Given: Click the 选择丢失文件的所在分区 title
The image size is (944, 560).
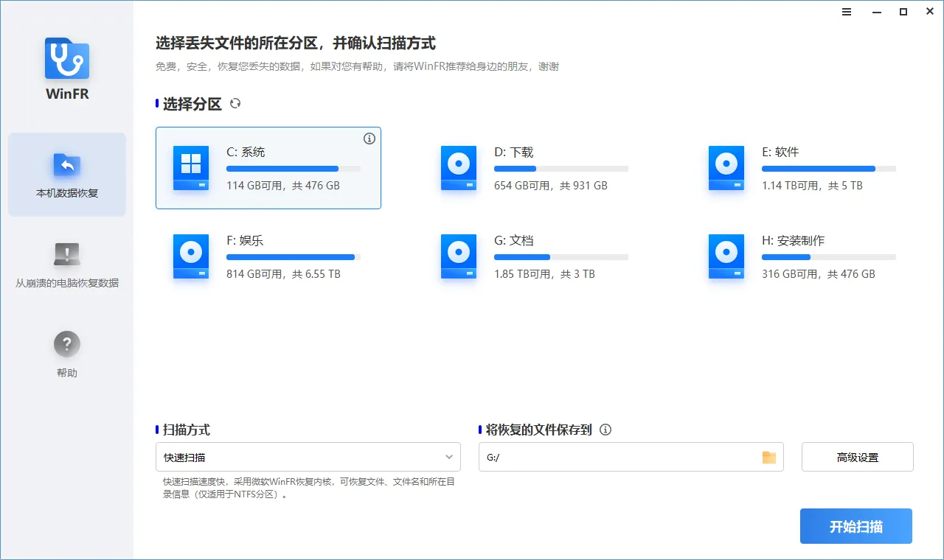Looking at the screenshot, I should pos(296,43).
